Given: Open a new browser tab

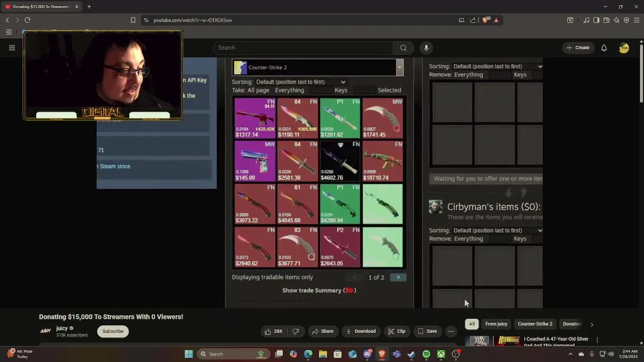Looking at the screenshot, I should click(89, 7).
